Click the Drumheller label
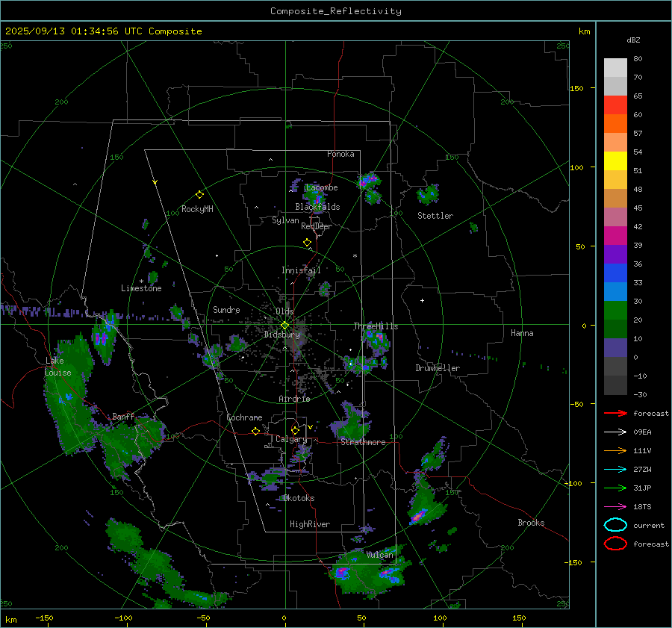Viewport: 672px width, 628px height. click(x=438, y=368)
